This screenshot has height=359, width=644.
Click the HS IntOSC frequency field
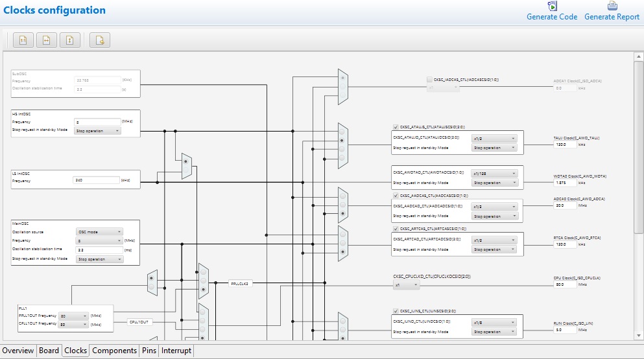point(97,122)
